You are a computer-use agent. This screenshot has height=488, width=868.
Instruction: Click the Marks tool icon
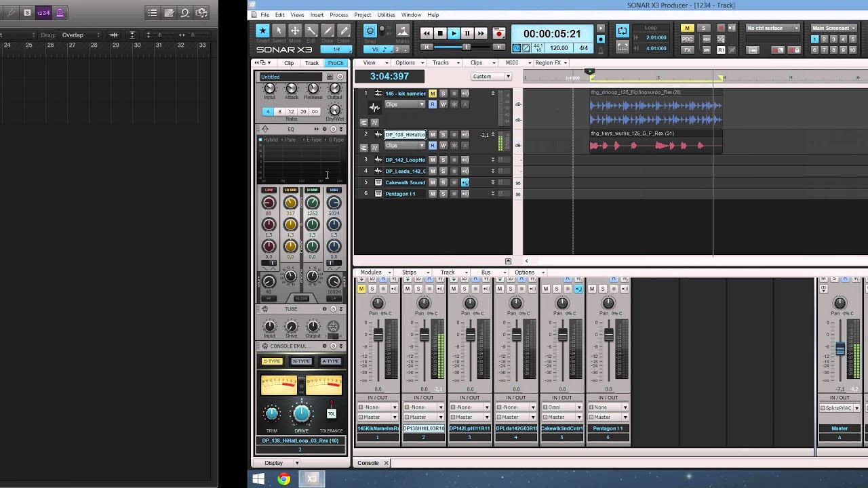[x=403, y=32]
